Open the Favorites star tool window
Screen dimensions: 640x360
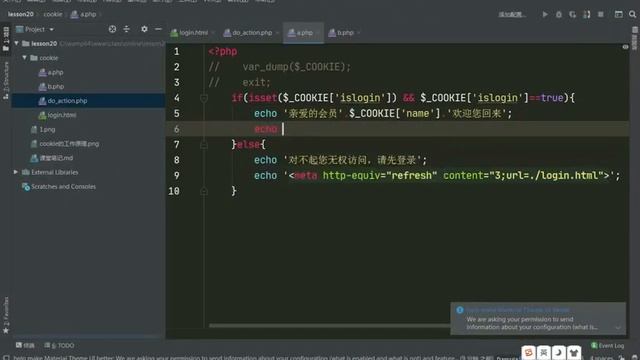pos(6,315)
